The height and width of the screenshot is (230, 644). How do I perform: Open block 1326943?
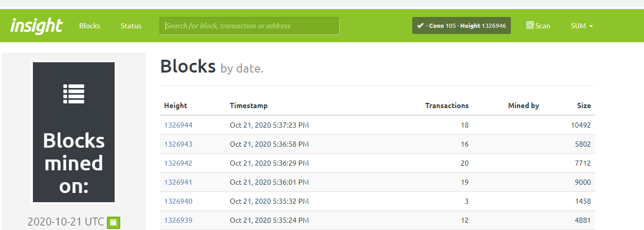coord(178,144)
